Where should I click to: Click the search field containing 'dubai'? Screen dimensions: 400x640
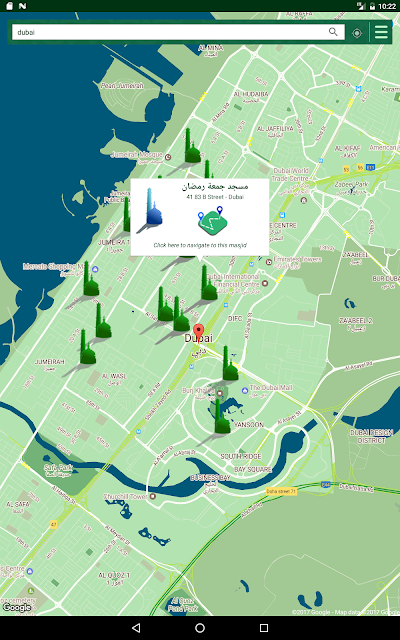[178, 32]
